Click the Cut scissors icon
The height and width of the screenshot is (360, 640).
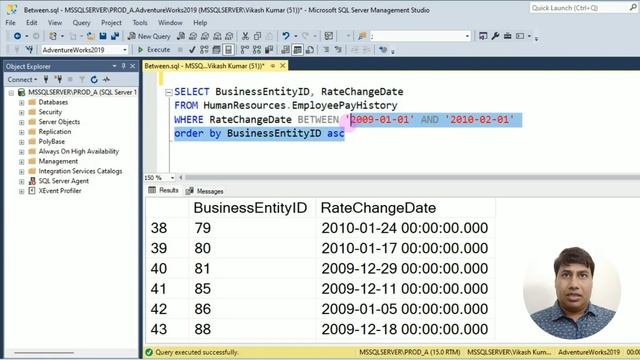[245, 36]
